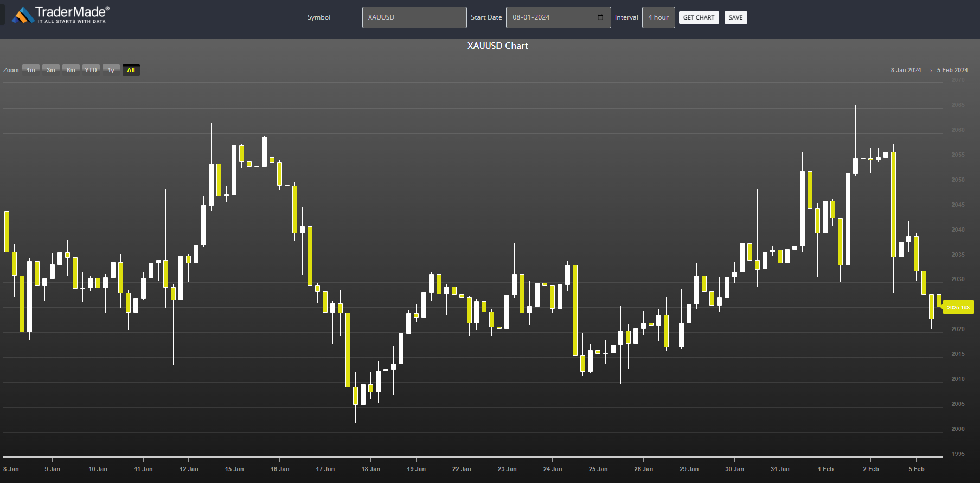Select the 1y zoom range
This screenshot has width=980, height=483.
click(x=111, y=70)
